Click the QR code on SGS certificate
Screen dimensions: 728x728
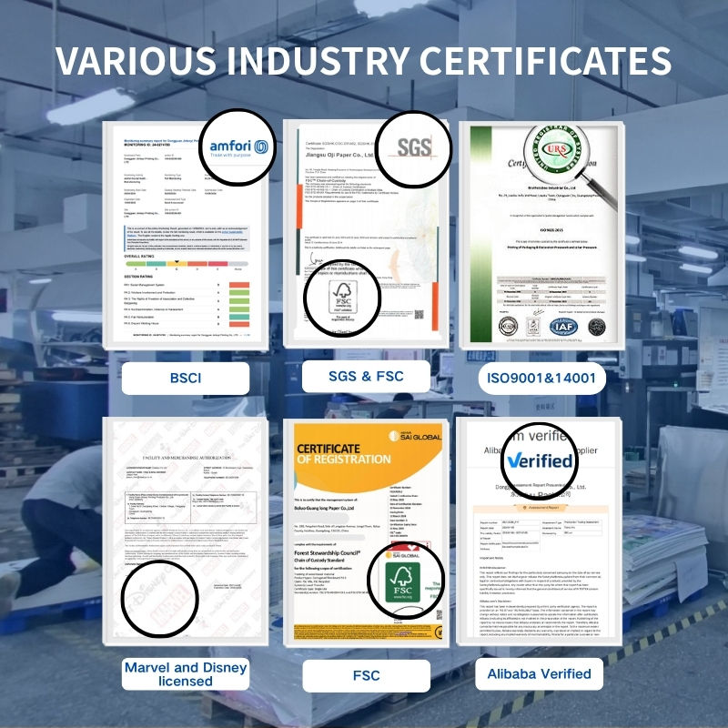419,314
